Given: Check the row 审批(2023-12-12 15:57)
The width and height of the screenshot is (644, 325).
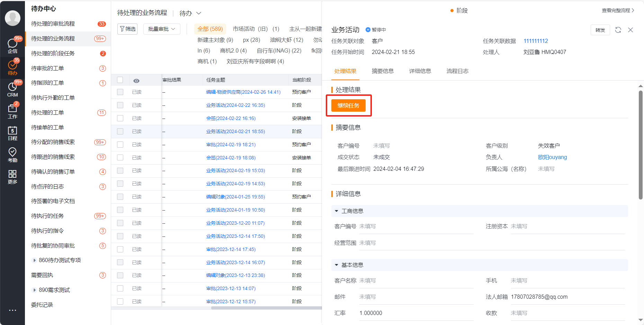Looking at the screenshot, I should [120, 301].
